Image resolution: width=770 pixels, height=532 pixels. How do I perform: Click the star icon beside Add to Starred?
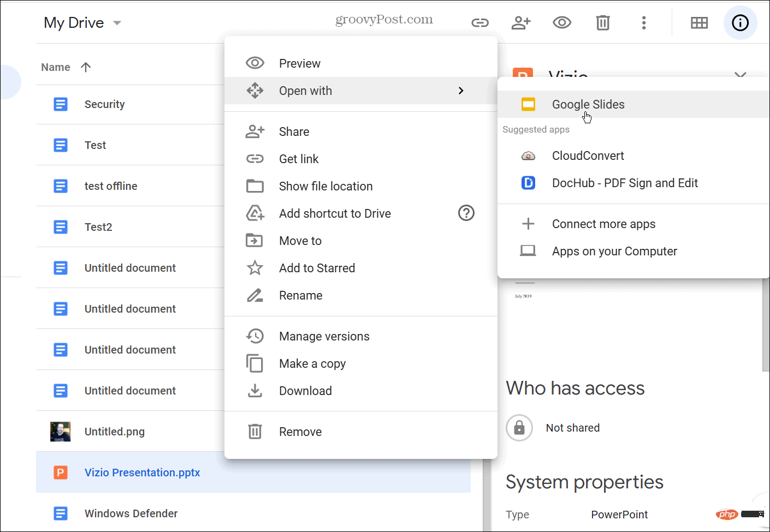tap(255, 268)
